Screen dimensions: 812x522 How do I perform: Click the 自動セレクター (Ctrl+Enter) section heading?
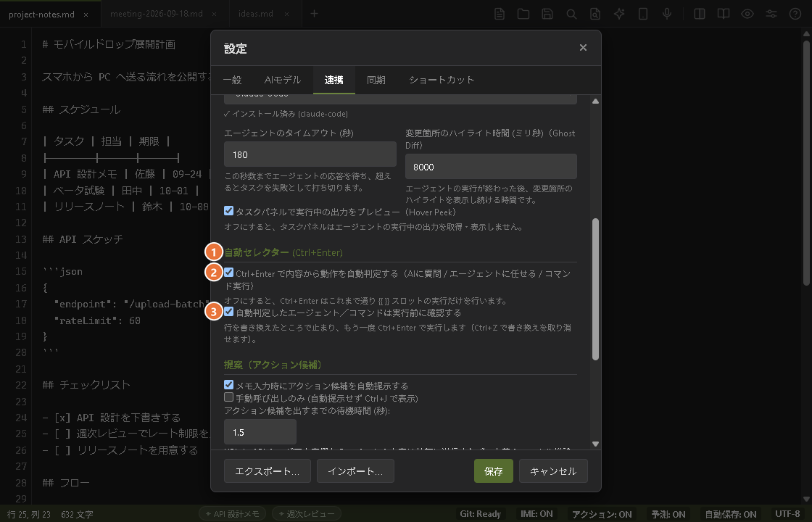click(x=283, y=252)
